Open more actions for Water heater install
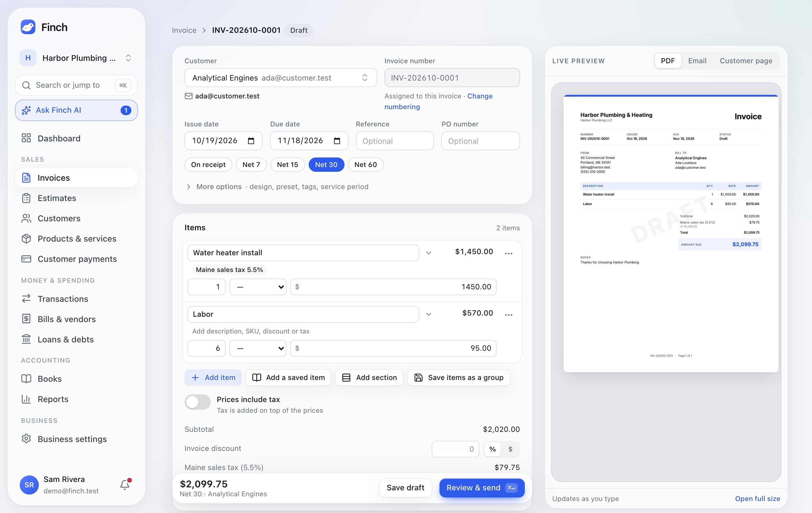The image size is (812, 513). click(x=508, y=253)
